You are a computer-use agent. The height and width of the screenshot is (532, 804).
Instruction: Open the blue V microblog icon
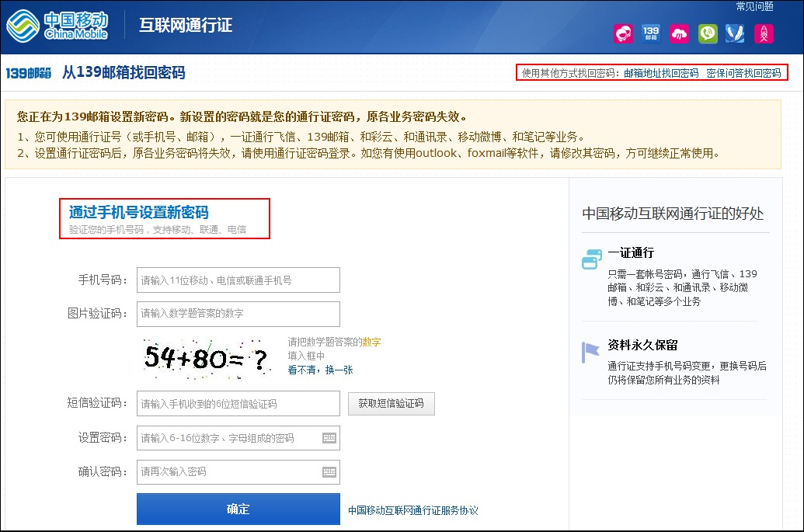tap(736, 34)
